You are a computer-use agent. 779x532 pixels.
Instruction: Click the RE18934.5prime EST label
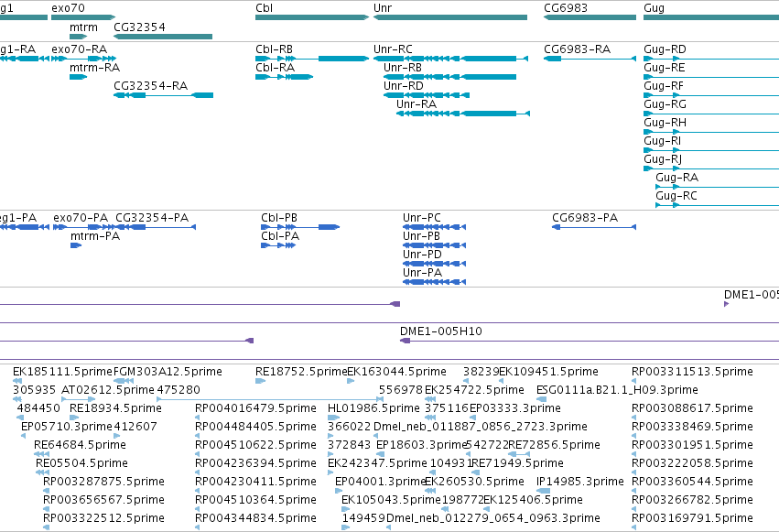[x=115, y=408]
